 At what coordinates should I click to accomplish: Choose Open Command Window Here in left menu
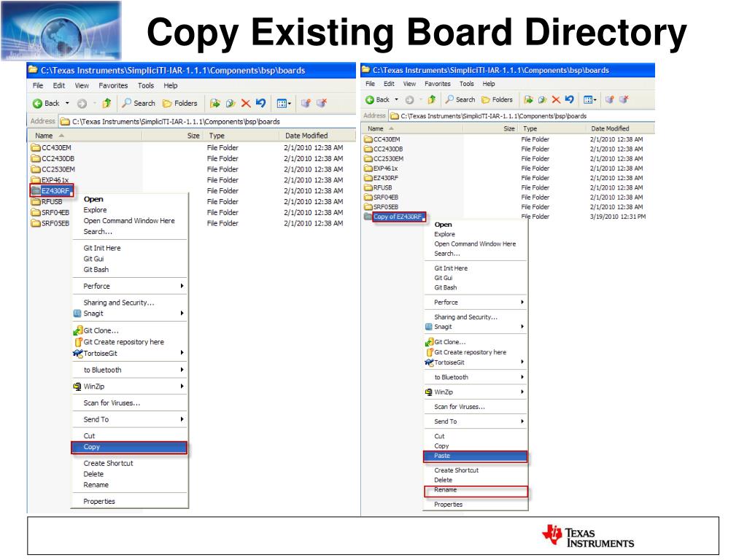click(x=129, y=221)
